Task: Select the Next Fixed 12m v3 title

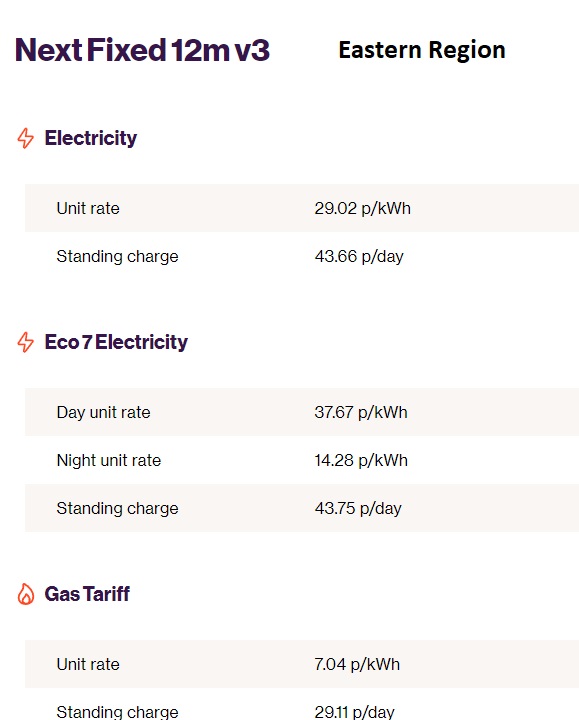Action: coord(142,50)
